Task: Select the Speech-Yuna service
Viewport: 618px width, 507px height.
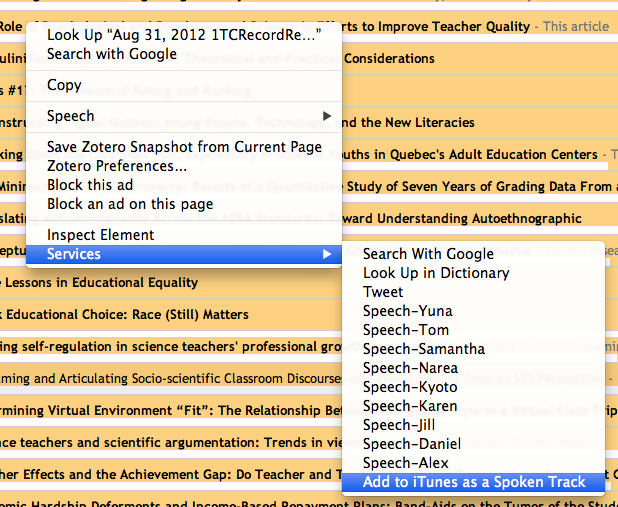Action: point(473,311)
